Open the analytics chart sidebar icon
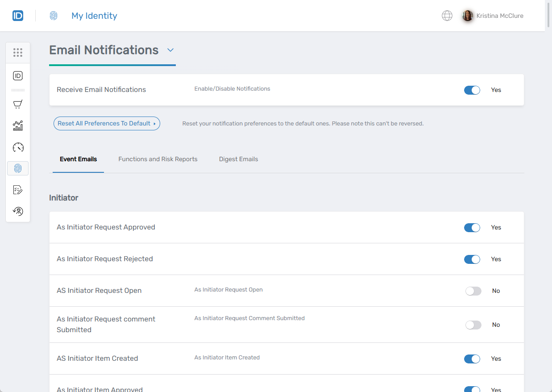Screen dimensions: 552x392 coord(18,125)
